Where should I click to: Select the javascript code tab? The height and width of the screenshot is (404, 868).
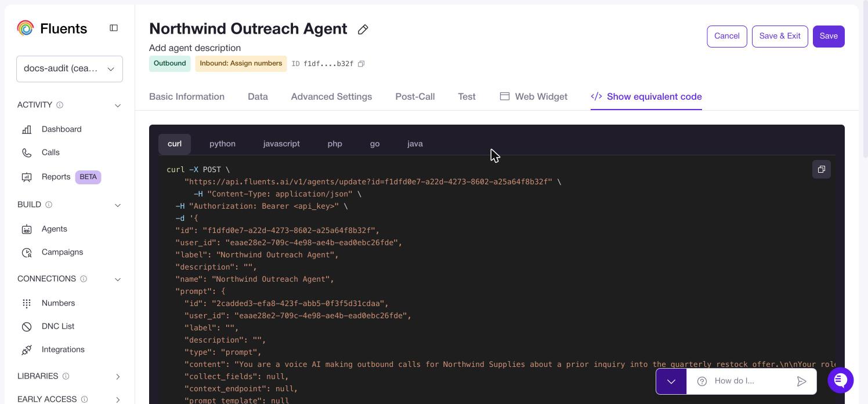pyautogui.click(x=281, y=144)
